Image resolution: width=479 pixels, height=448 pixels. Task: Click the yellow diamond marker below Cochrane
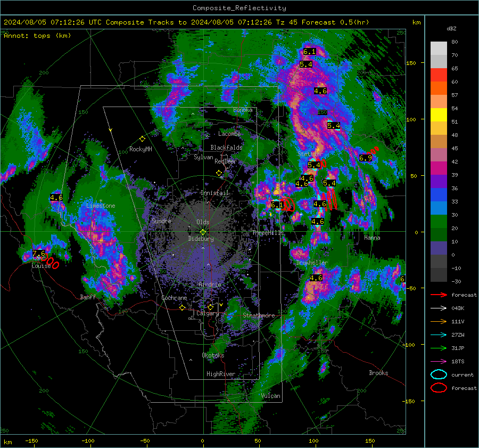tap(182, 307)
